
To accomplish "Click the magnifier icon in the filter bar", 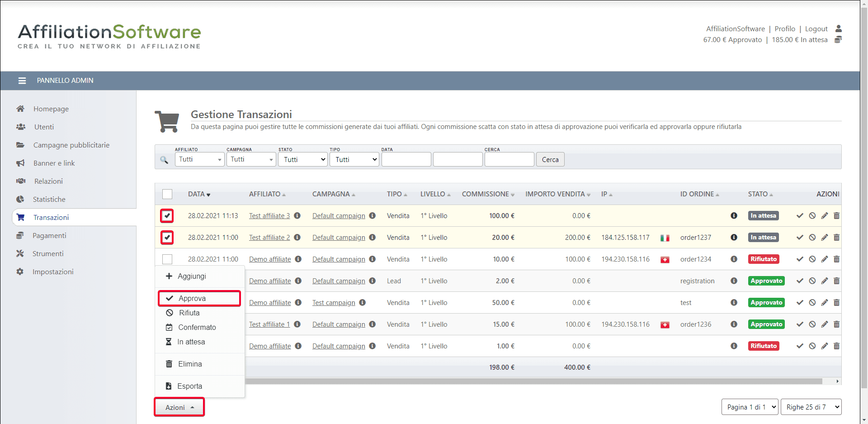I will pos(164,160).
